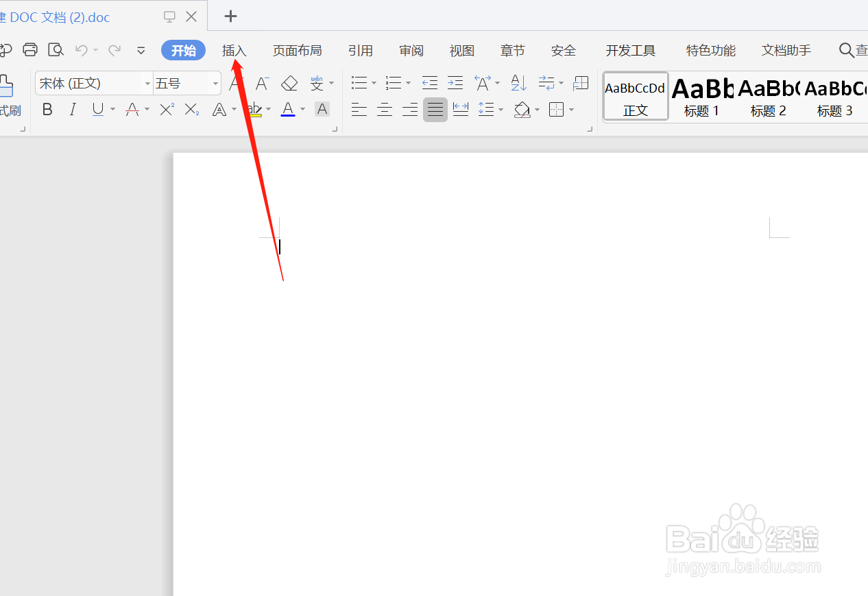Click the Asian layout (text direction A) icon
Screen dimensions: 868x596
(x=483, y=84)
